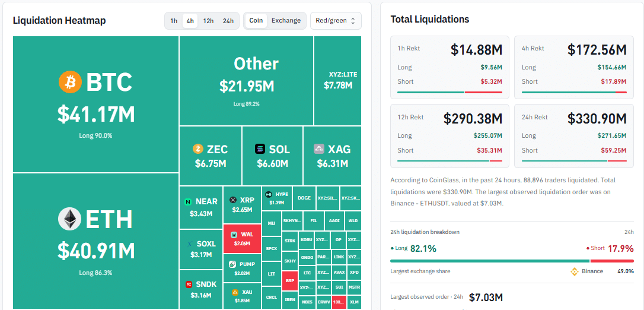Viewport: 644px width, 310px height.
Task: Click the orange Bitcoin logo in BTC tile
Action: point(71,82)
